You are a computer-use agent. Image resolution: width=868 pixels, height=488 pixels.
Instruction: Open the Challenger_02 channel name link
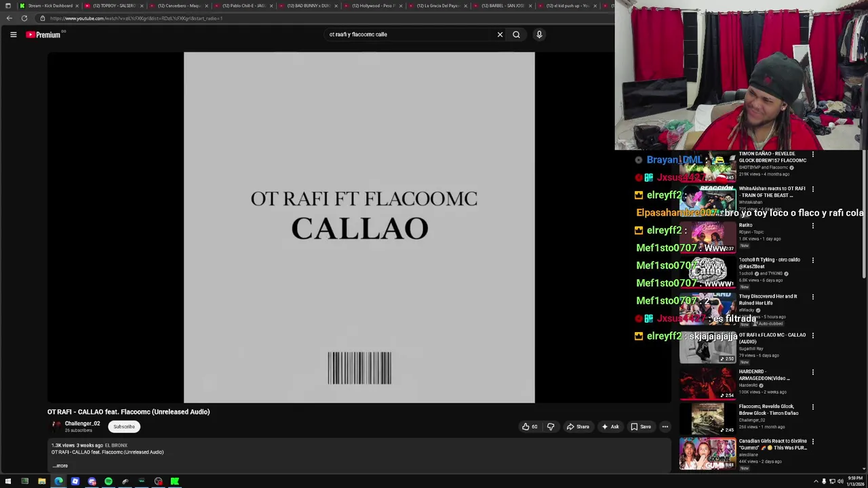[x=82, y=424]
